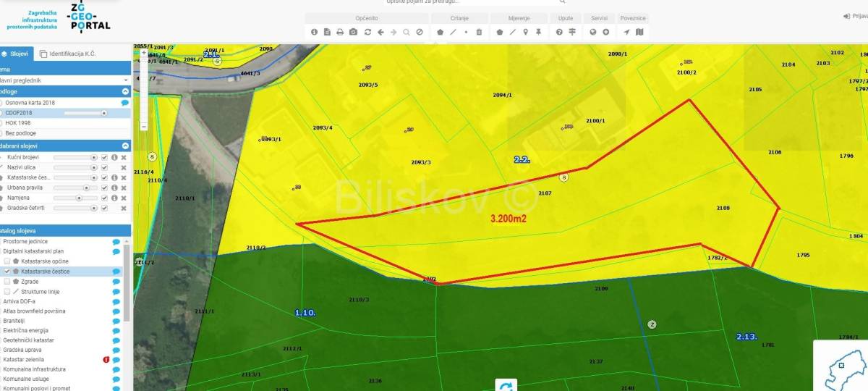Toggle visibility checkbox for Urbana pravila layer
Image resolution: width=868 pixels, height=391 pixels.
tap(104, 188)
